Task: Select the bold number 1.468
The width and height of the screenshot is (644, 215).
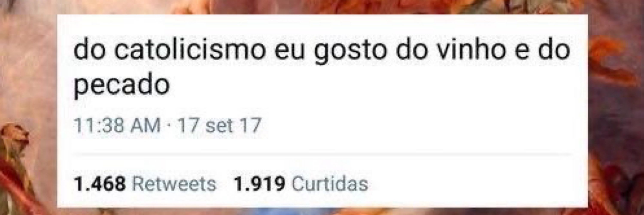Action: pos(100,184)
